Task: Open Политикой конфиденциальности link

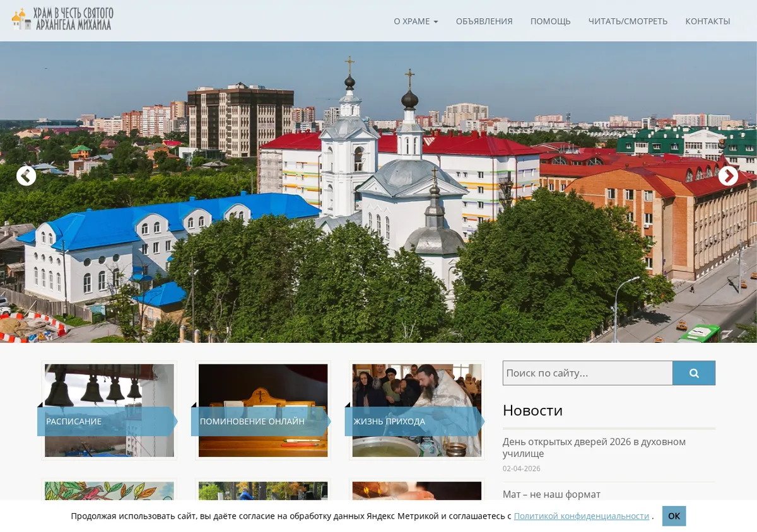Action: 581,516
